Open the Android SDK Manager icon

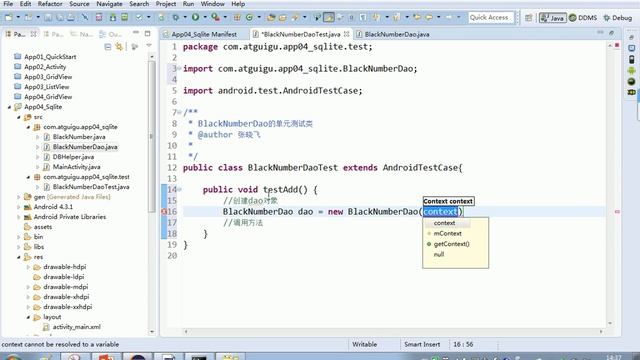[113, 18]
